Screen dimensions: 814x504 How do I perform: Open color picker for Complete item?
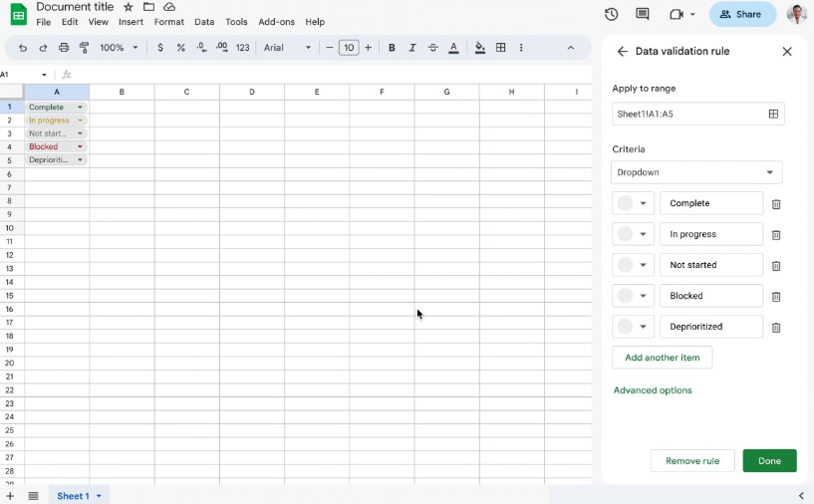coord(633,203)
